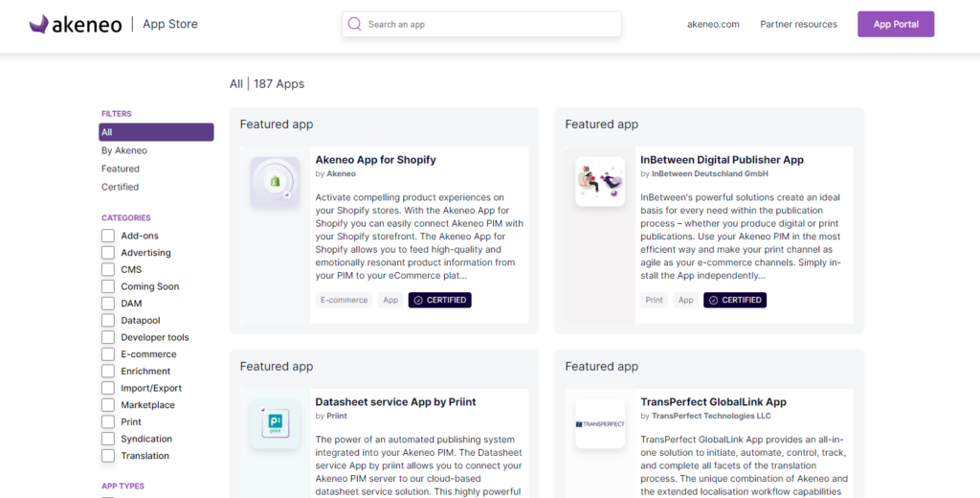The width and height of the screenshot is (980, 498).
Task: Open InBetween Digital Publisher App logo
Action: (600, 181)
